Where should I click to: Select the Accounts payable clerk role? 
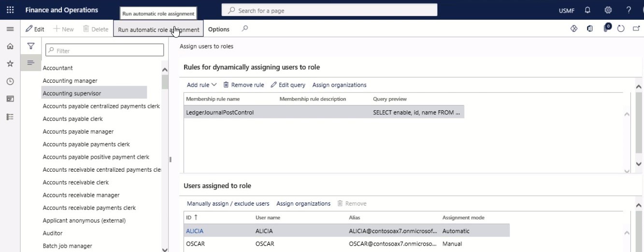click(x=72, y=119)
